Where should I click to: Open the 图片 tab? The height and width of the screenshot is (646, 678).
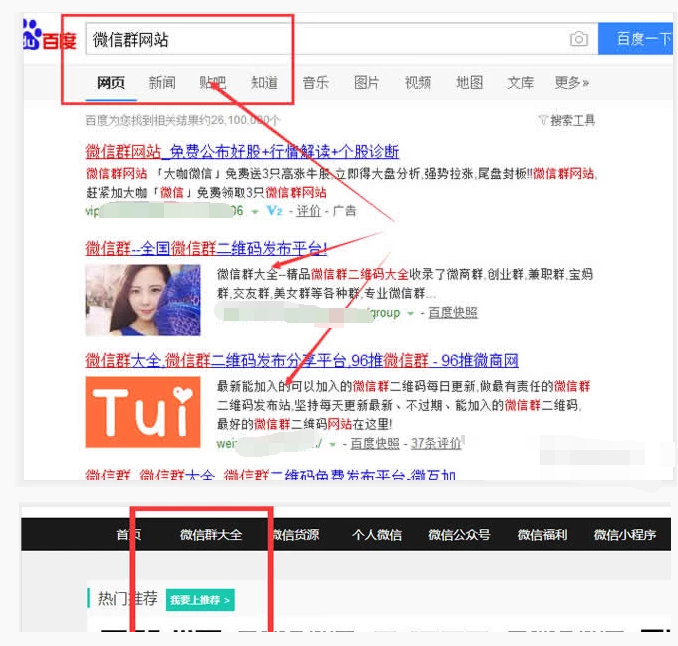coord(367,83)
